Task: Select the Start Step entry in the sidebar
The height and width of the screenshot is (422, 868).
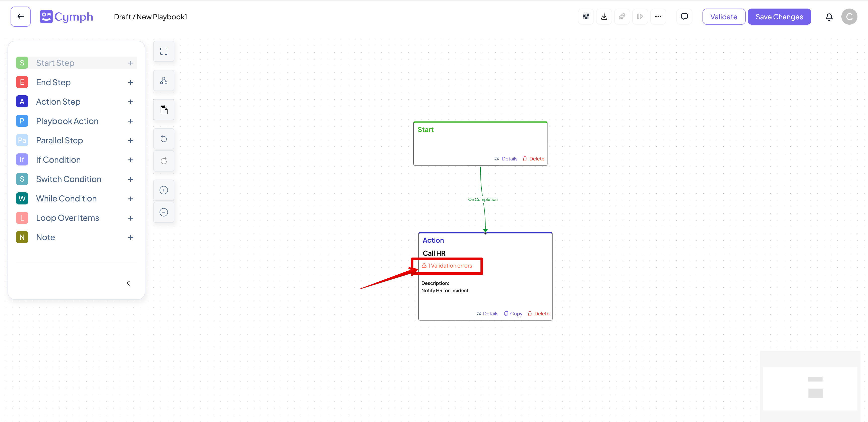Action: 55,62
